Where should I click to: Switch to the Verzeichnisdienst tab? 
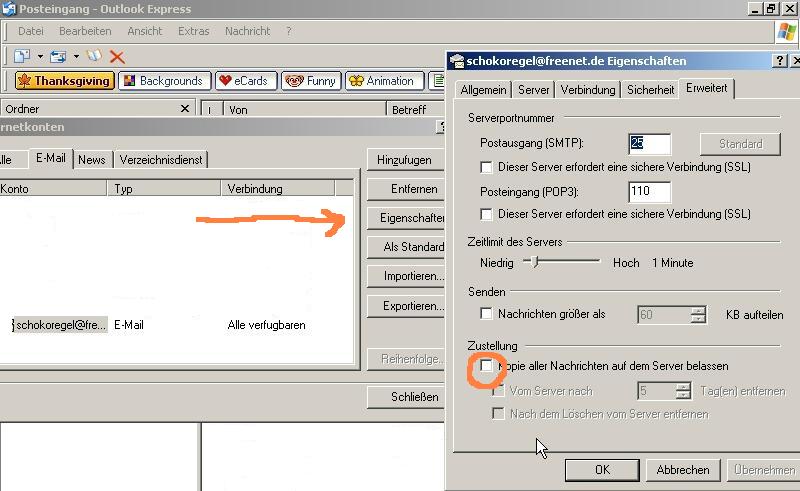point(161,160)
